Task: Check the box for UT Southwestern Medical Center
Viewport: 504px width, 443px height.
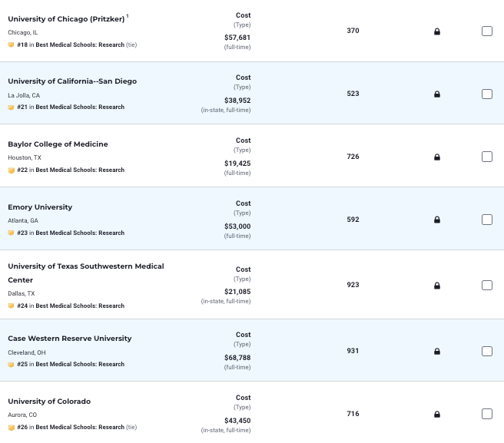Action: (487, 285)
